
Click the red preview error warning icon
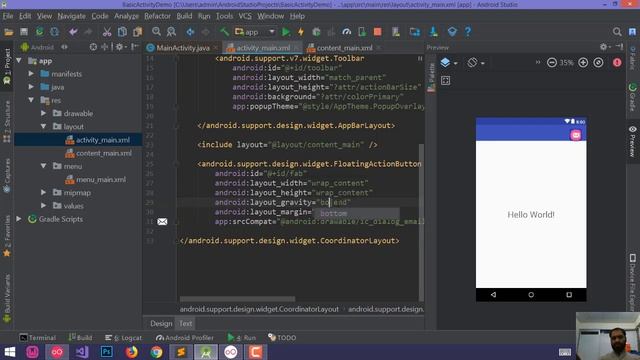pyautogui.click(x=617, y=63)
